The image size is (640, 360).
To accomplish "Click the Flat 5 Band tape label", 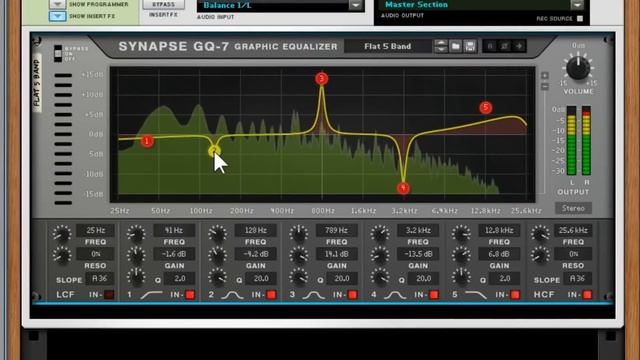I will pyautogui.click(x=37, y=82).
